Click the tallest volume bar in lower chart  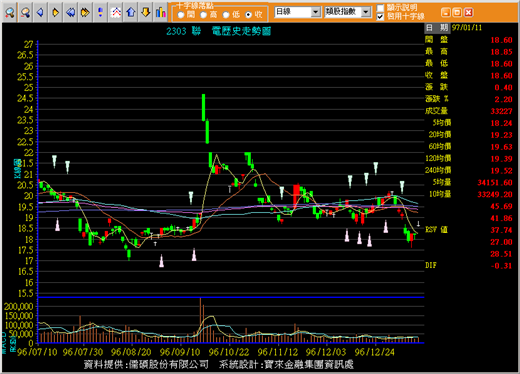click(200, 320)
